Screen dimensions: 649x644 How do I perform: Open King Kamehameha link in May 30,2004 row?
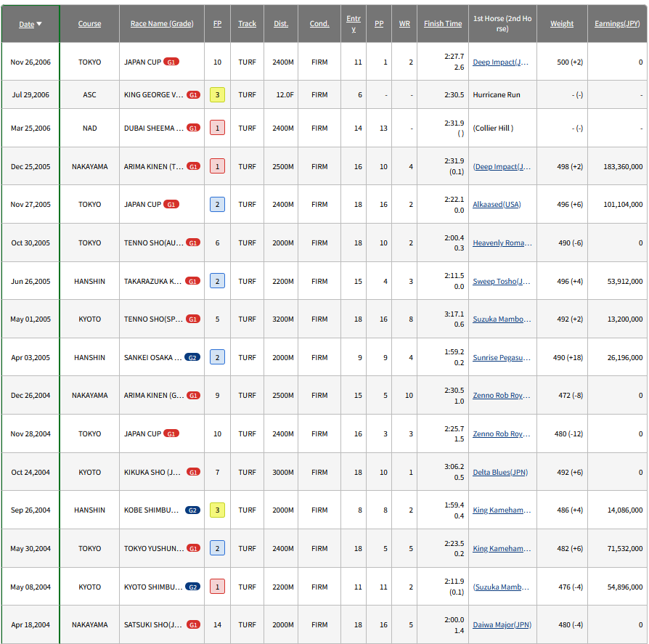coord(502,548)
